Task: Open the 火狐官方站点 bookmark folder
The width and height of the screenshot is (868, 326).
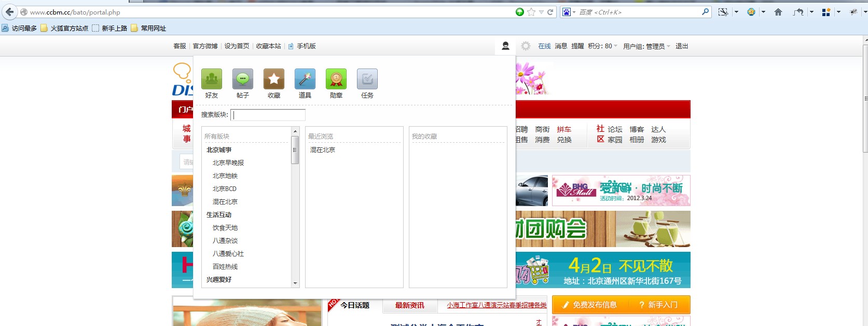Action: (64, 28)
